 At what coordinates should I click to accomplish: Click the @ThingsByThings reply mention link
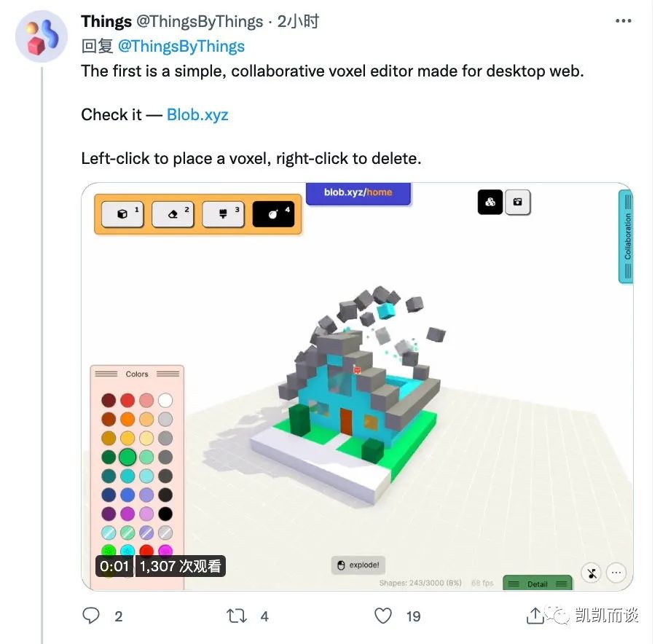[183, 46]
